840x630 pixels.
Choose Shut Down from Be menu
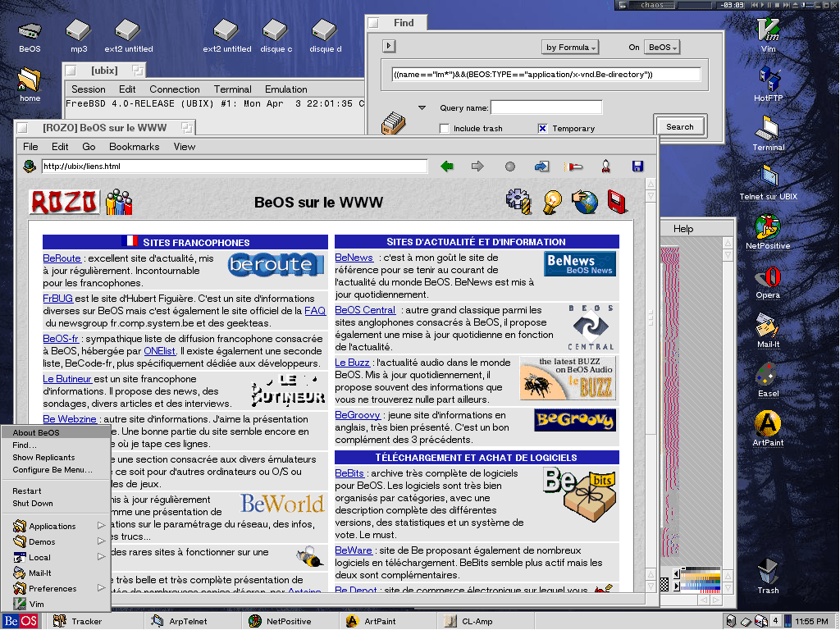(56, 504)
